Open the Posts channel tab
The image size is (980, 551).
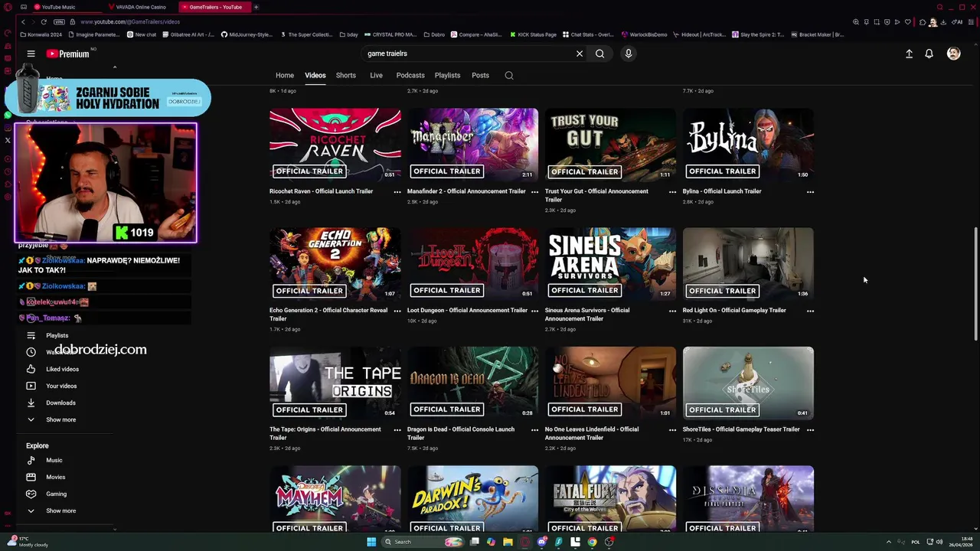point(480,75)
